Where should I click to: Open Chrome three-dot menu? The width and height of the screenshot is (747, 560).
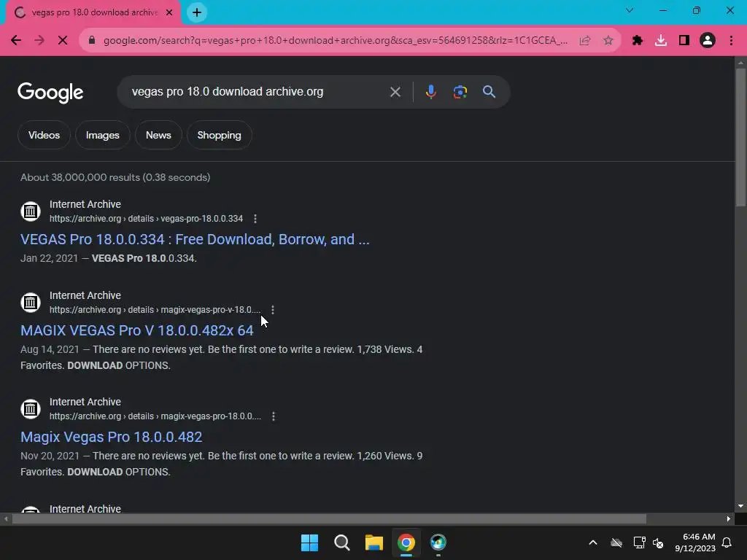[x=731, y=41]
